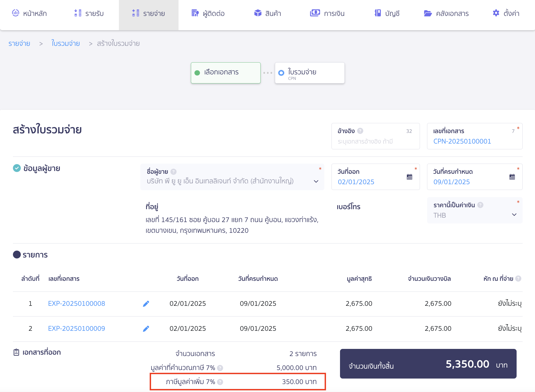
Task: Go to the ใบรวมจ่าย breadcrumb link
Action: pyautogui.click(x=66, y=43)
